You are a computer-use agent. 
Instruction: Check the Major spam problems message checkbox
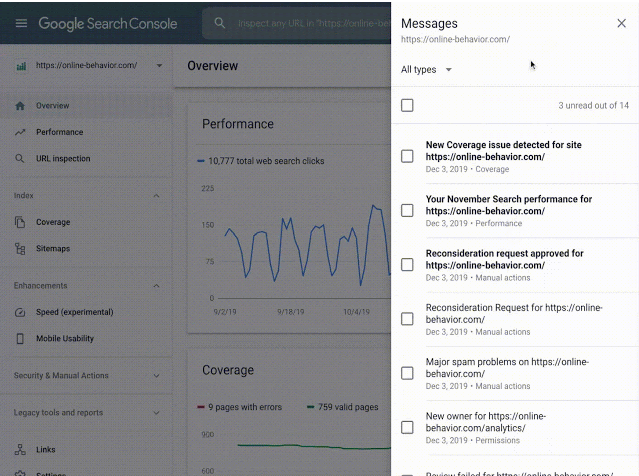point(407,373)
